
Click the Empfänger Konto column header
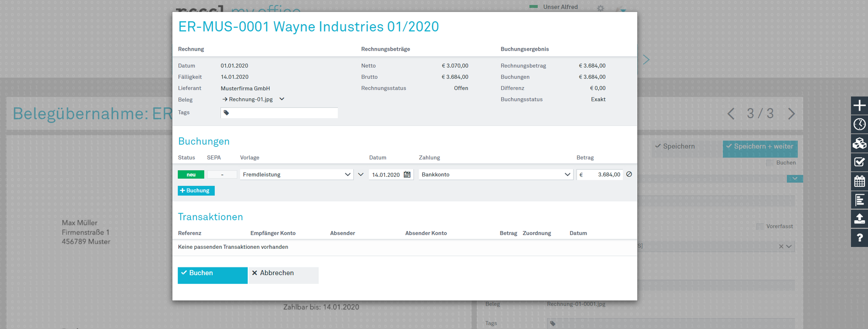[273, 233]
